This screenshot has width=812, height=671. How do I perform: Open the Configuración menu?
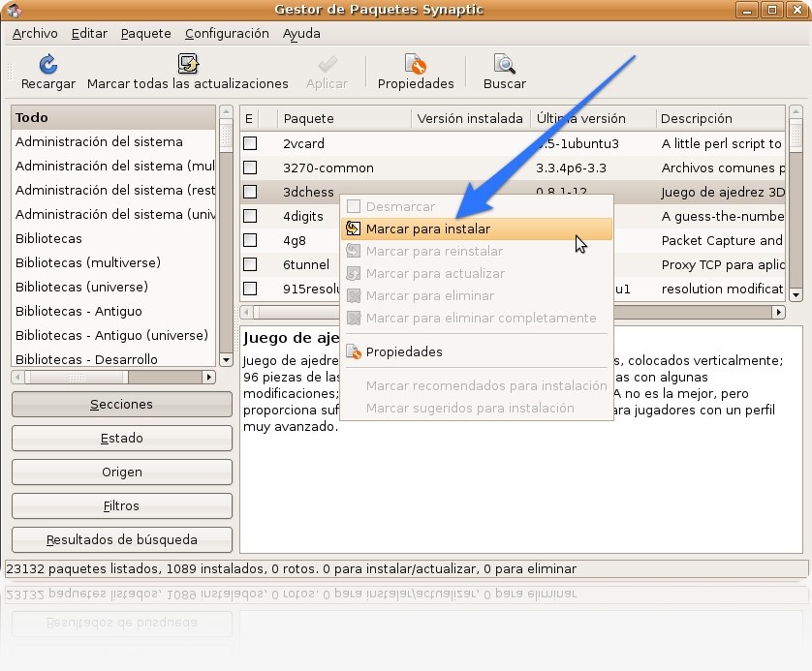[227, 33]
